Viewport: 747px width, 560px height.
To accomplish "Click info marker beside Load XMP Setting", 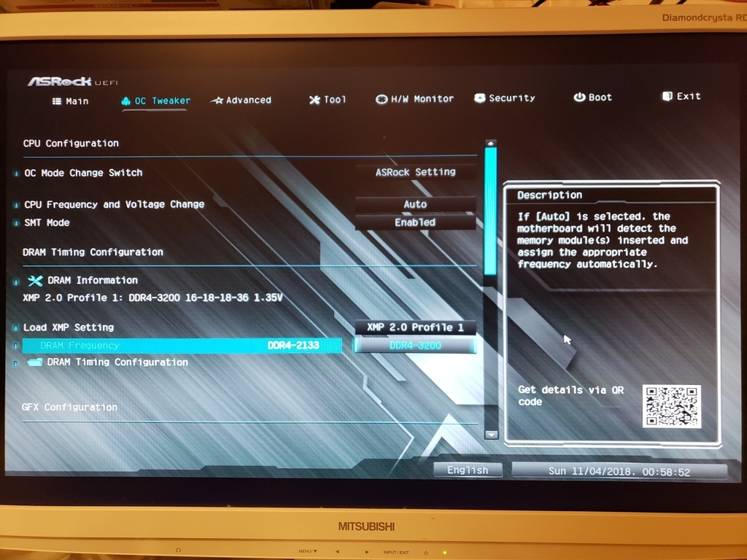I will click(16, 327).
